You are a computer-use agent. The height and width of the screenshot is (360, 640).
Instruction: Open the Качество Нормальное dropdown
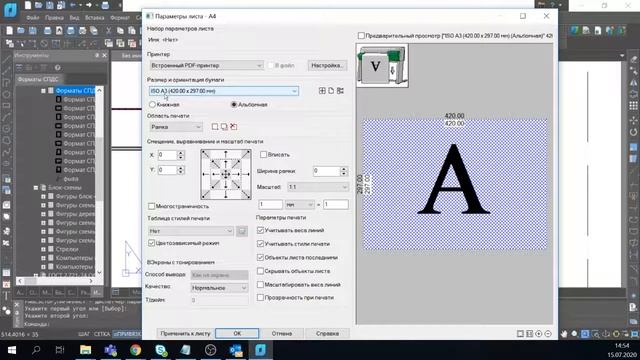click(220, 288)
